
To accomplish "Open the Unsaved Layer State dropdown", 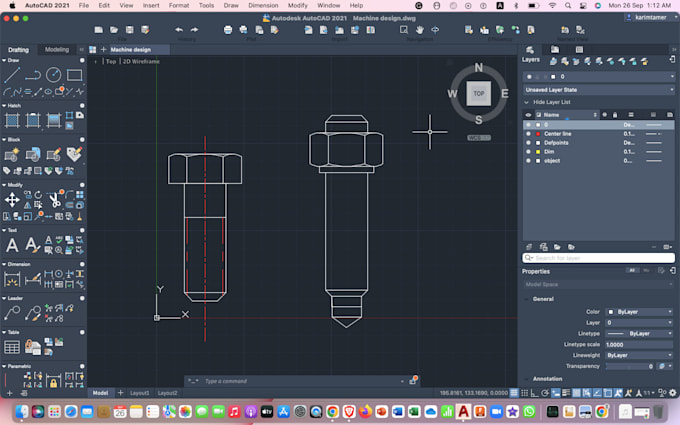I will point(598,90).
